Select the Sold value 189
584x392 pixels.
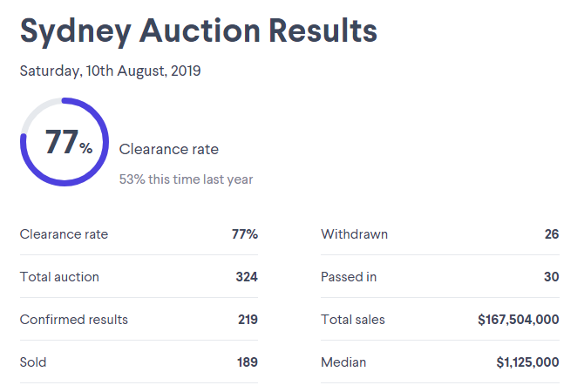click(248, 362)
